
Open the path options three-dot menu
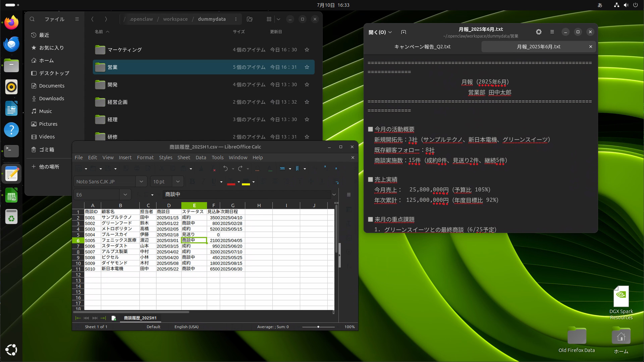coord(236,19)
